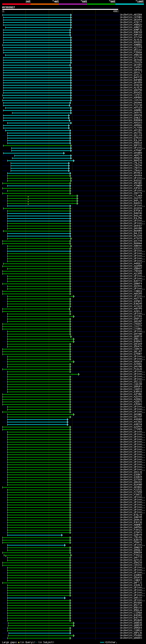Select hit label UniRef100_C6HK74
This screenshot has width=146, height=644.
point(131,349)
